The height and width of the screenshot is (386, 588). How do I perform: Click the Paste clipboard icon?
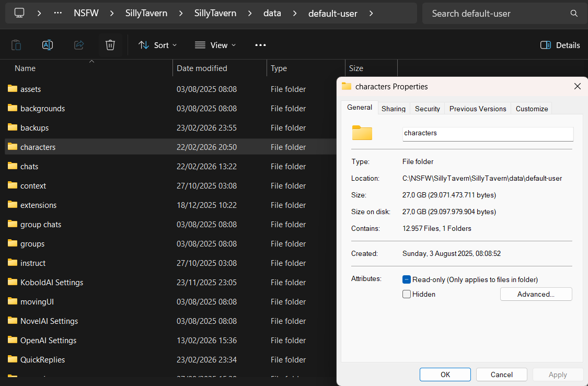click(x=16, y=45)
